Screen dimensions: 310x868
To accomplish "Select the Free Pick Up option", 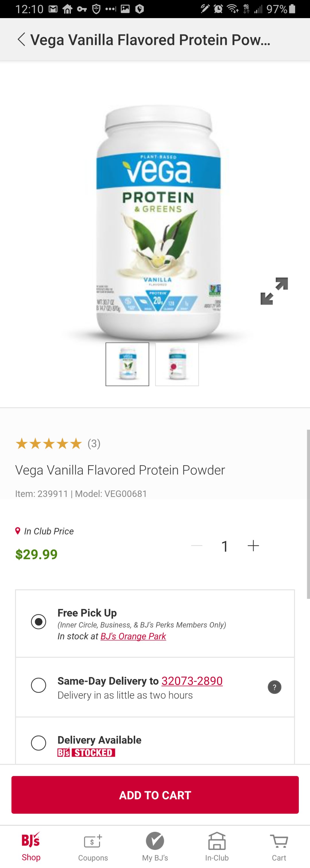I will (39, 622).
